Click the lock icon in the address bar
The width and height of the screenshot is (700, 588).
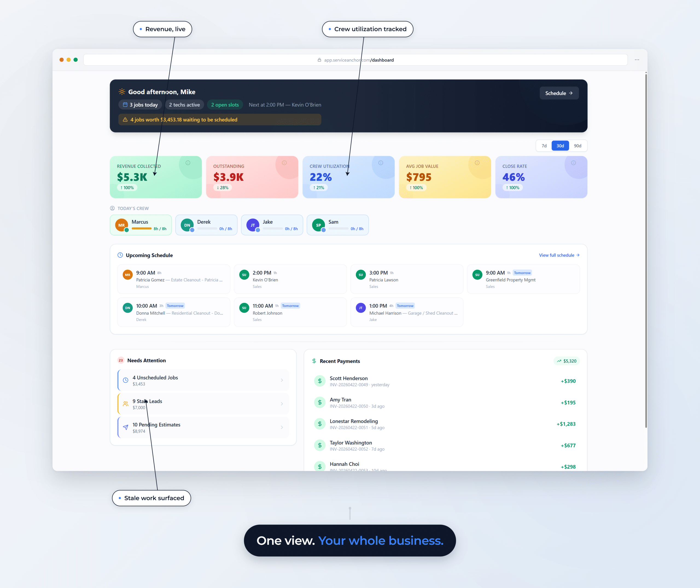(x=319, y=60)
